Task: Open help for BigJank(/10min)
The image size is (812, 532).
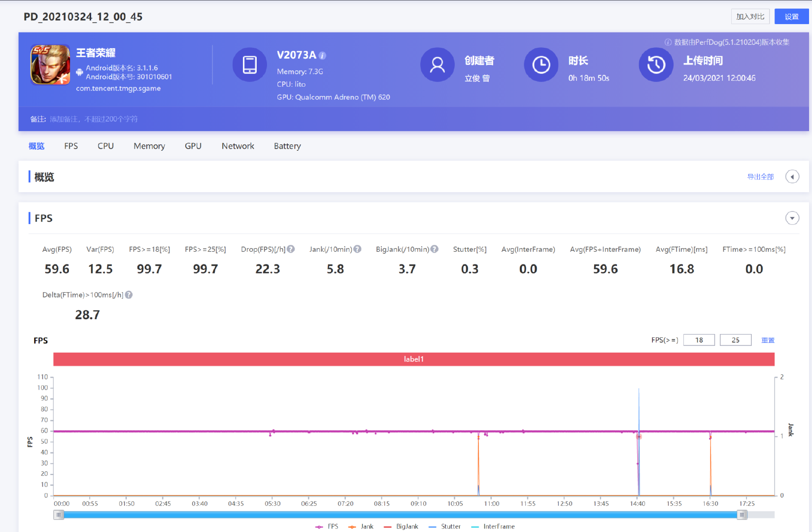Action: [434, 249]
